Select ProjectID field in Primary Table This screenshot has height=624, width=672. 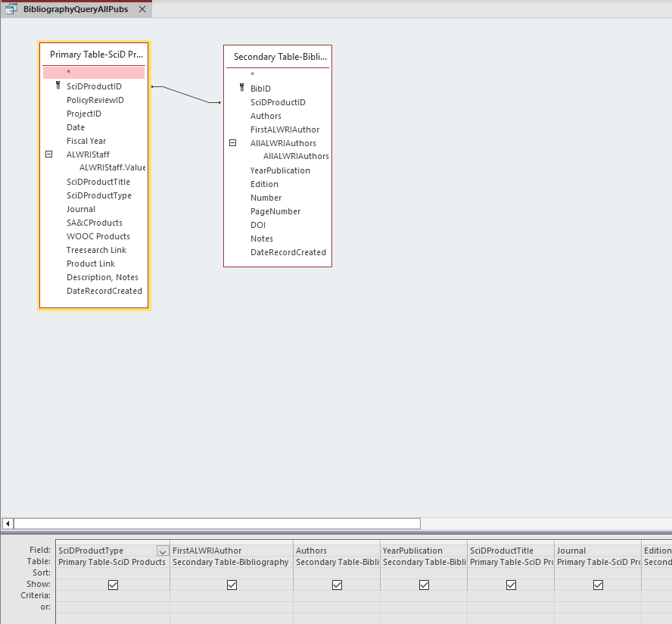(84, 114)
